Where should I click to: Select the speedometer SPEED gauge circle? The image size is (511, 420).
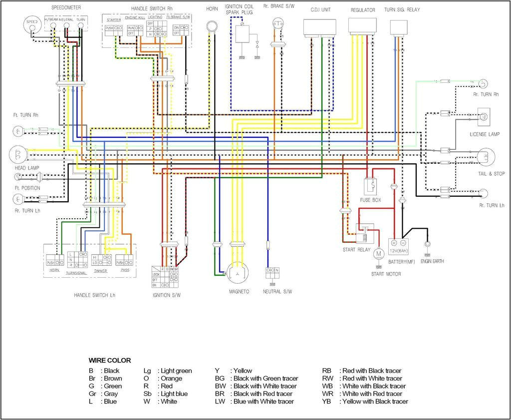pyautogui.click(x=32, y=22)
